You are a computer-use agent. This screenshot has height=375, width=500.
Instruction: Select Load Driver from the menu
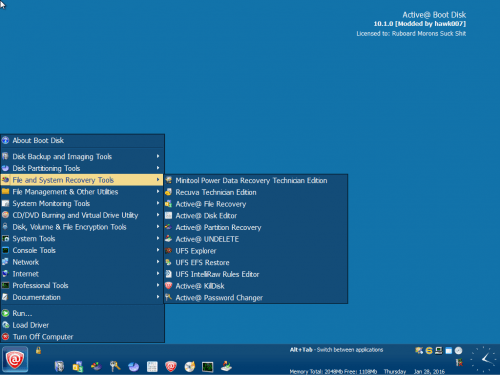[82, 325]
